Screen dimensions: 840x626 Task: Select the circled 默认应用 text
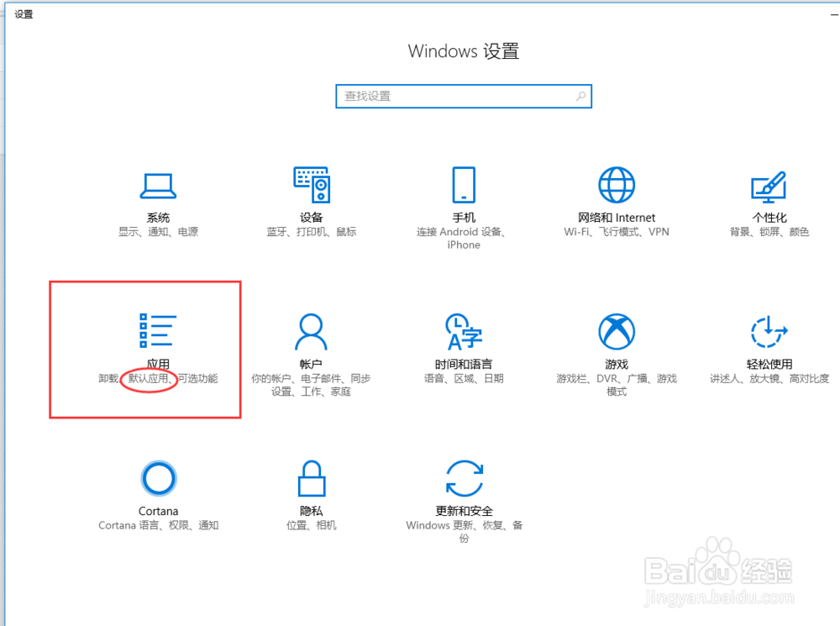coord(149,378)
